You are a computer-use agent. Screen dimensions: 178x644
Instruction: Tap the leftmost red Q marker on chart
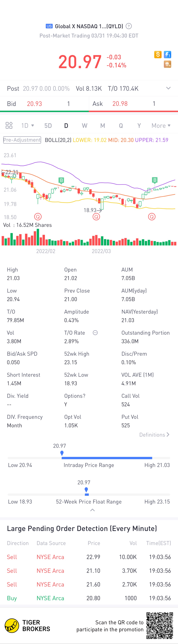click(x=38, y=217)
